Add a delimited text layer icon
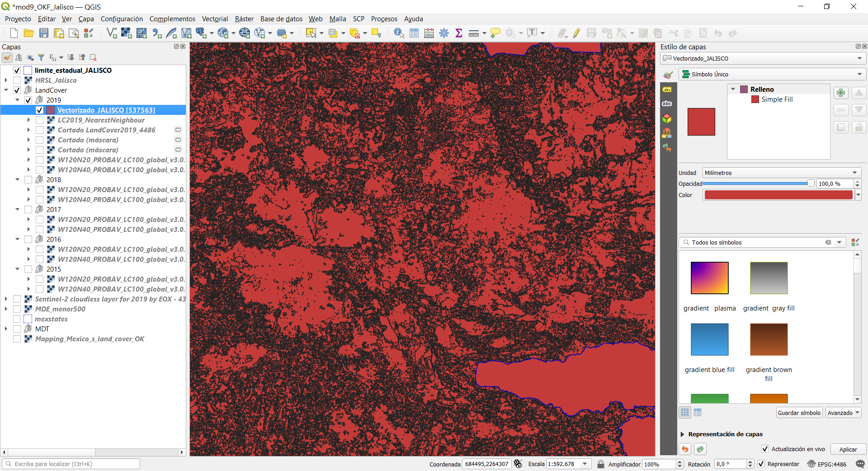Viewport: 868px width, 471px height. point(156,33)
